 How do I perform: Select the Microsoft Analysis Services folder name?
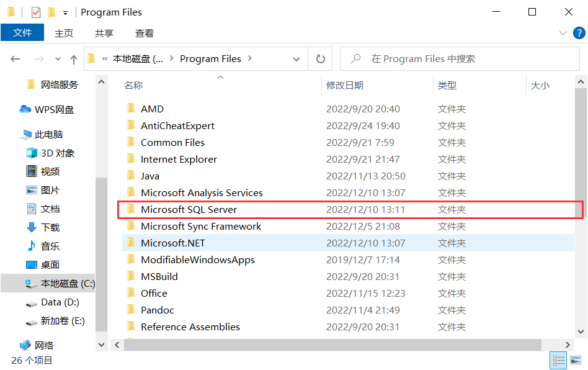202,192
